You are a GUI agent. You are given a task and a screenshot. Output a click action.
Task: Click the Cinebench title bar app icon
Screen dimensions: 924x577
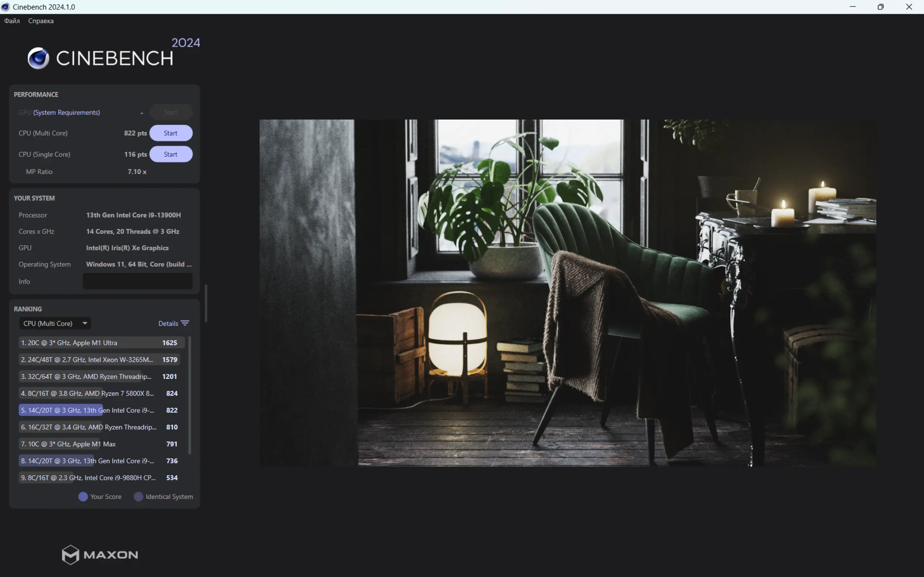point(5,7)
